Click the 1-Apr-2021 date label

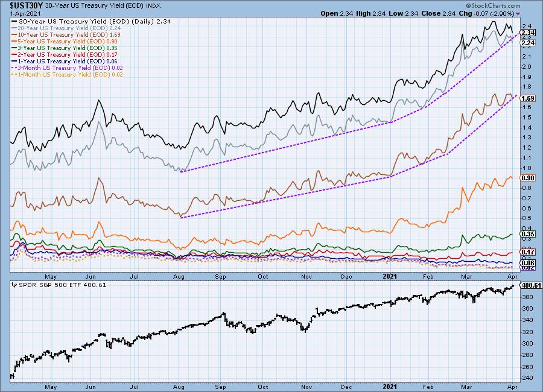(25, 13)
